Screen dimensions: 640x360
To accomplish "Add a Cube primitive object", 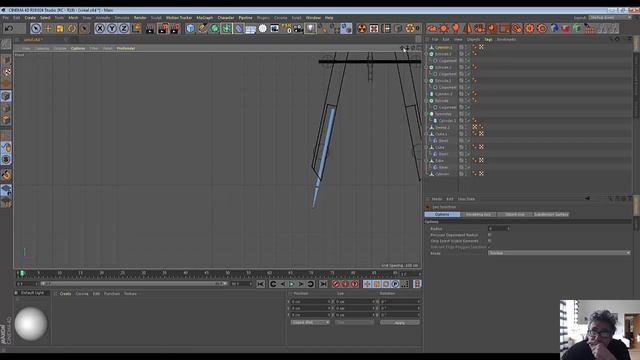I will (190, 28).
